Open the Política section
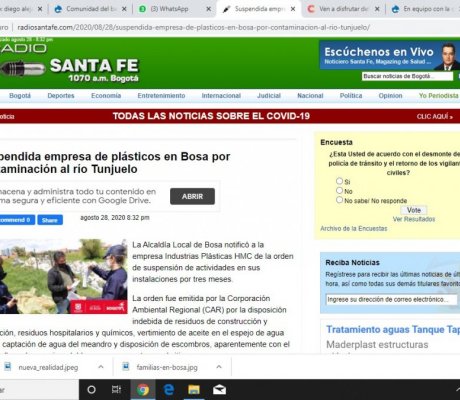 [351, 96]
